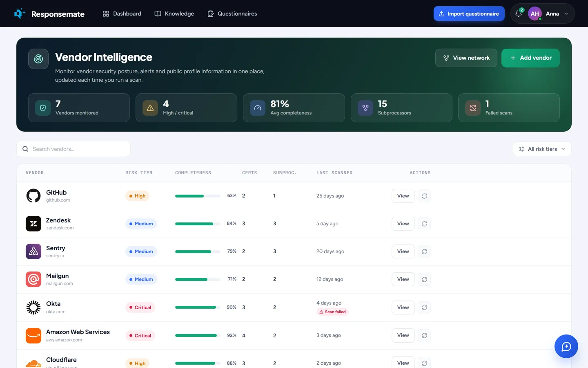
Task: Click the Certs column header
Action: point(249,173)
